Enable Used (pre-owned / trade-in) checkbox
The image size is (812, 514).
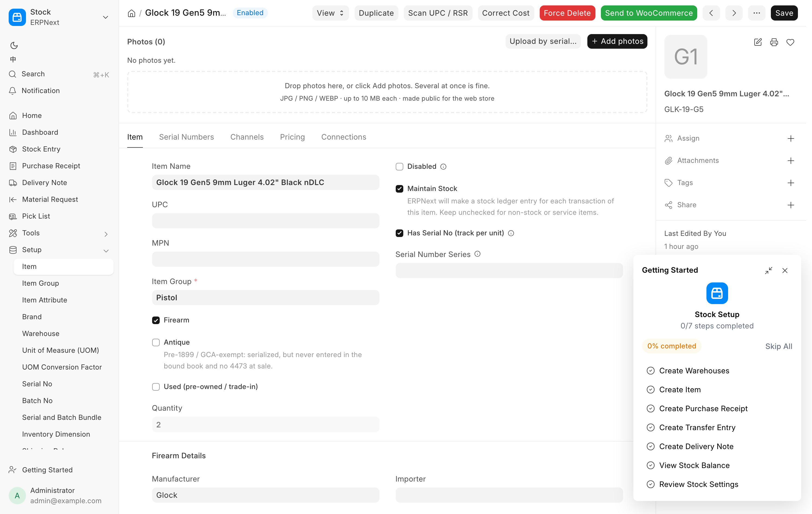pyautogui.click(x=156, y=387)
